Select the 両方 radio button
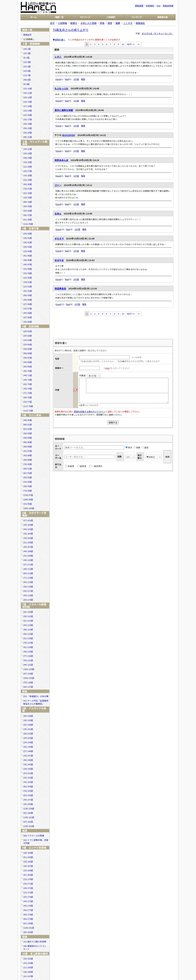This screenshot has width=196, height=980. pos(126,447)
